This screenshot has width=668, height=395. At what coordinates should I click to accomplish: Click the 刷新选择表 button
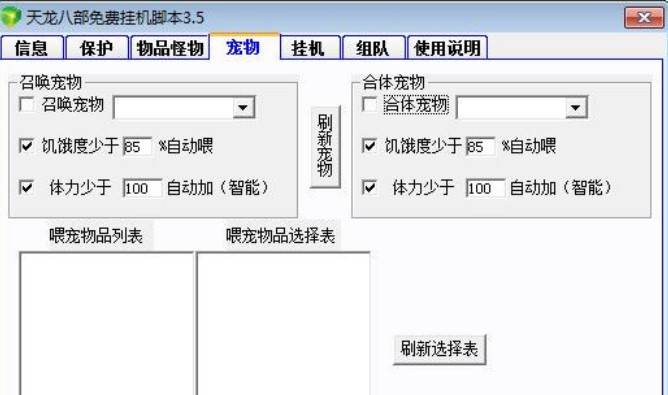[x=439, y=349]
